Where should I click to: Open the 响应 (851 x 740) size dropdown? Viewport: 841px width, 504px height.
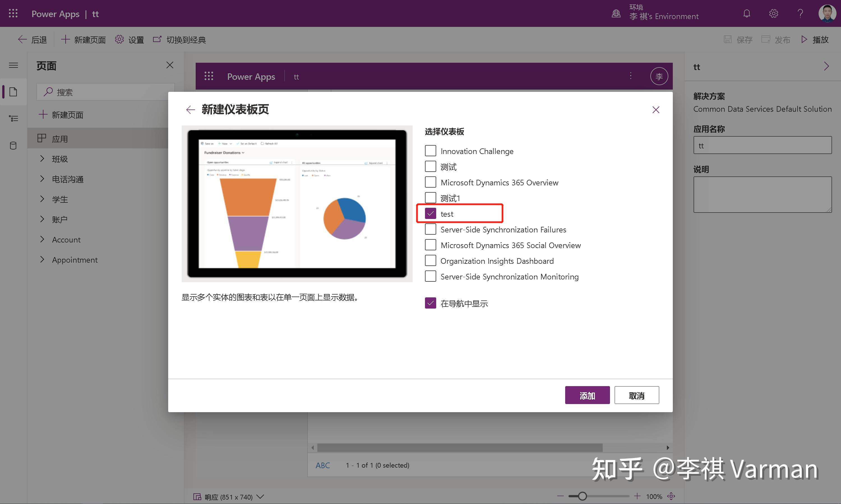click(228, 497)
